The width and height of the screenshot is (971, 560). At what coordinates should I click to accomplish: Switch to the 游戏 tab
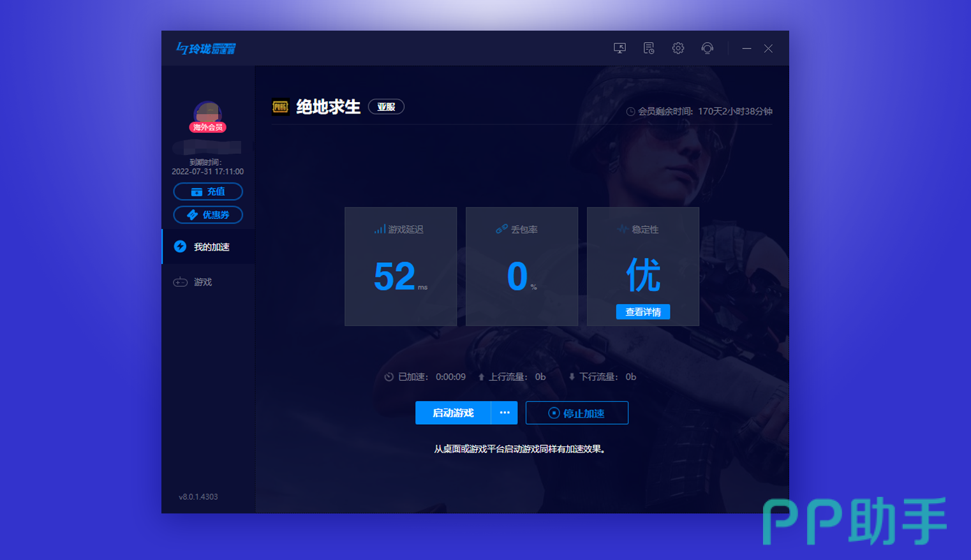[x=203, y=282]
